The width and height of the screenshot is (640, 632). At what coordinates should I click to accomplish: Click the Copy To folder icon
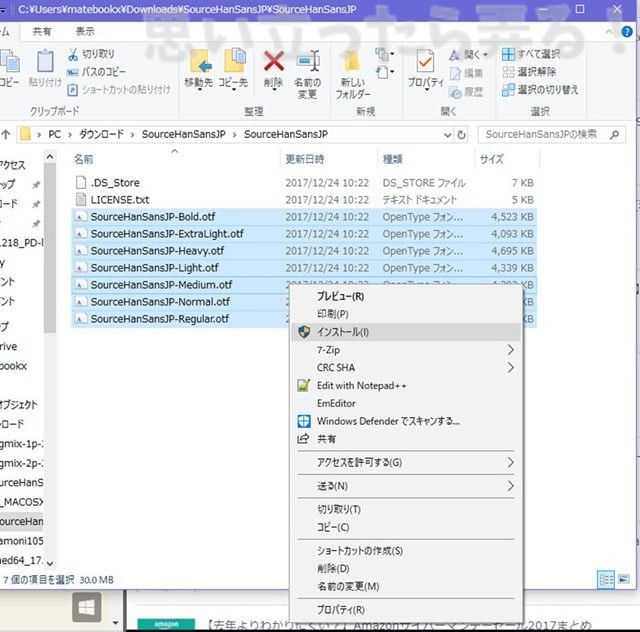[234, 62]
